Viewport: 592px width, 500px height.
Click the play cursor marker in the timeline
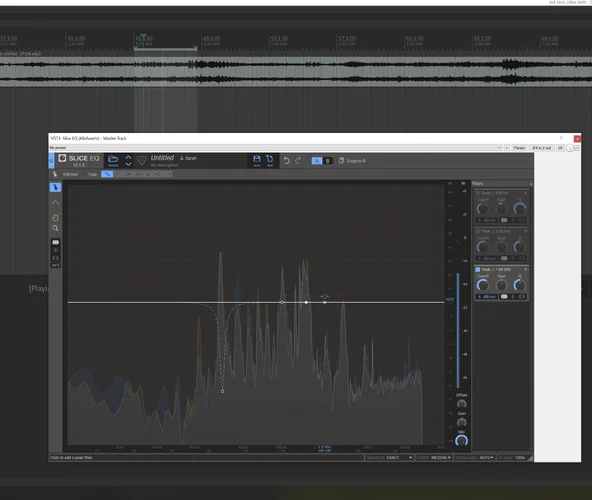point(143,37)
